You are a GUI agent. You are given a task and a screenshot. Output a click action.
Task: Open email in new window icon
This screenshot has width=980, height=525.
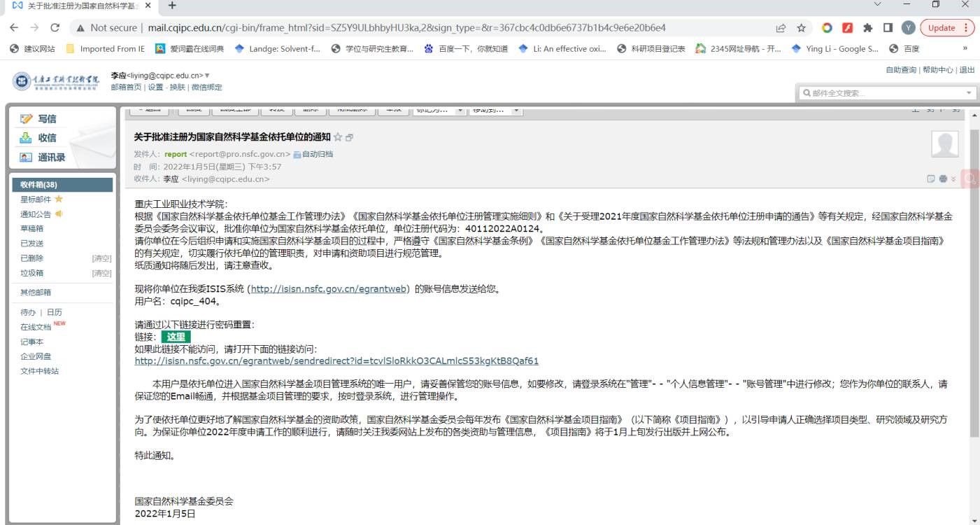(x=349, y=137)
